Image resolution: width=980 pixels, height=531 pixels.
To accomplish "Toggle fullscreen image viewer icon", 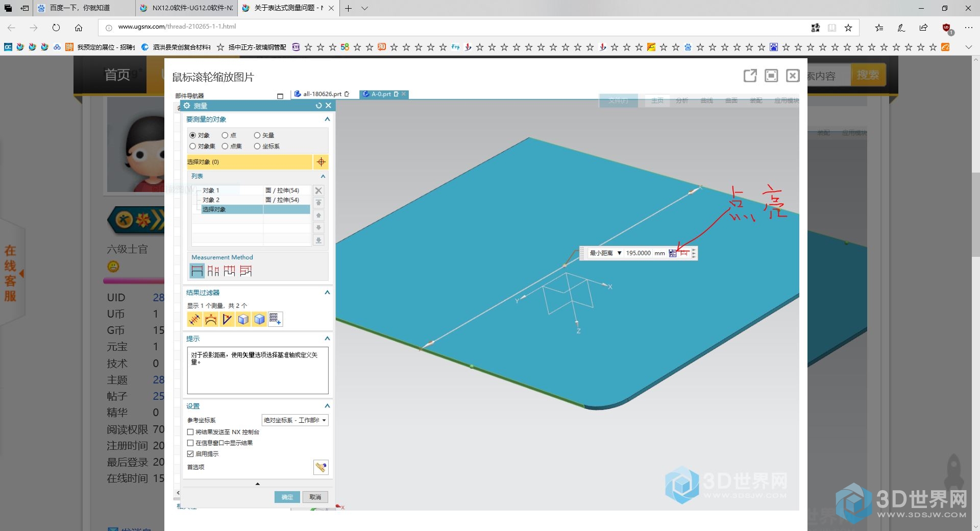I will pyautogui.click(x=771, y=76).
